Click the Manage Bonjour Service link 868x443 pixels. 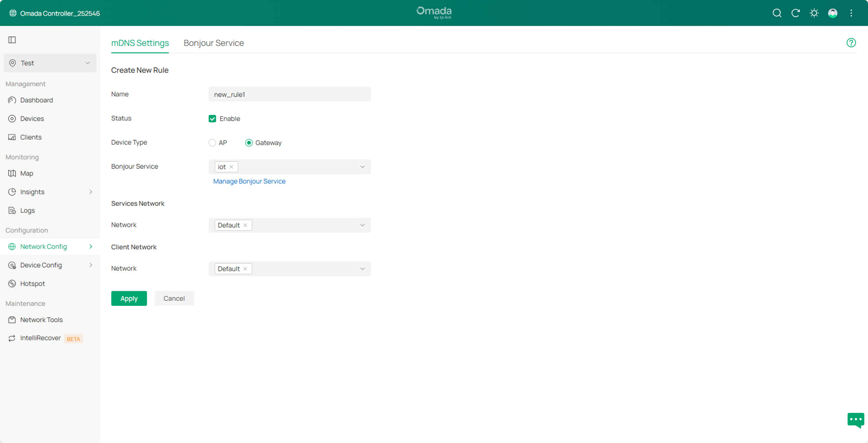tap(249, 181)
